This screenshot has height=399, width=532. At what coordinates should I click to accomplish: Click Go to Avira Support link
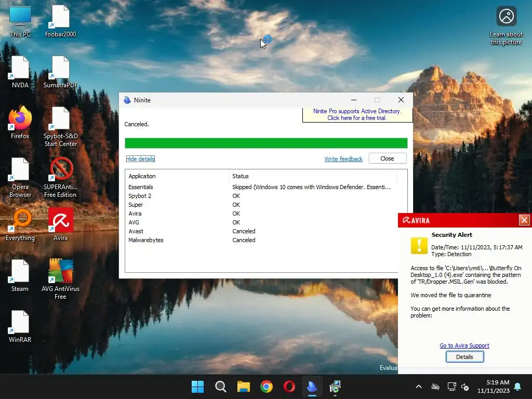[x=464, y=345]
